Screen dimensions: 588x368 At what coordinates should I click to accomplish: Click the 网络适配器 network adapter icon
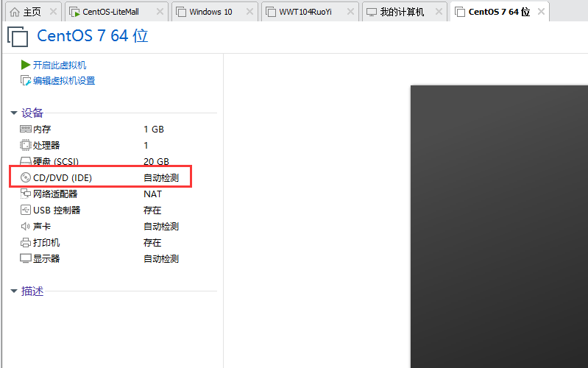(x=26, y=194)
